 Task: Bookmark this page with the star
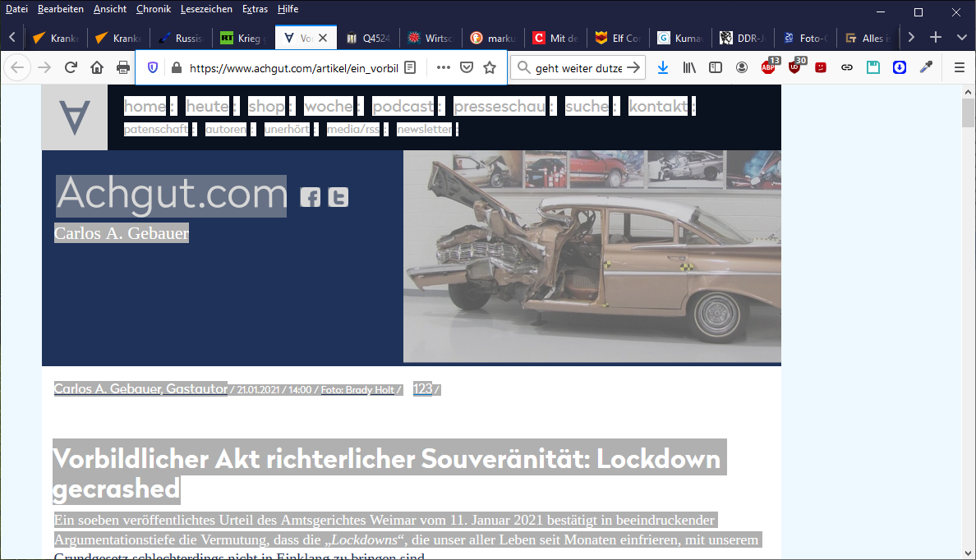490,68
